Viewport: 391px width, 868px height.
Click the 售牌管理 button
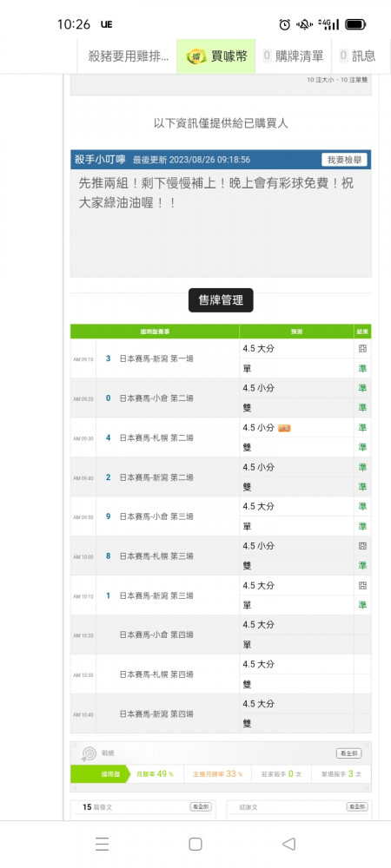point(221,300)
